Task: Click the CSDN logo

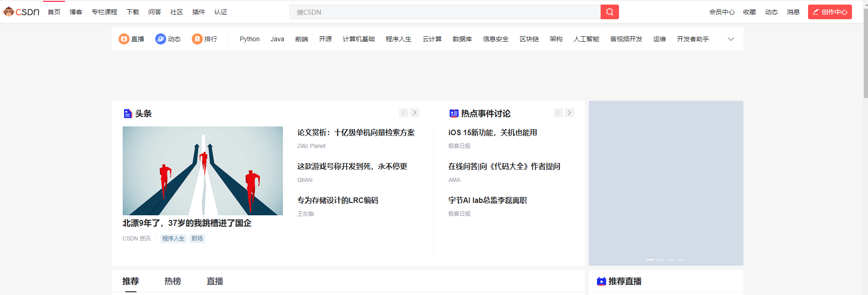Action: tap(22, 12)
